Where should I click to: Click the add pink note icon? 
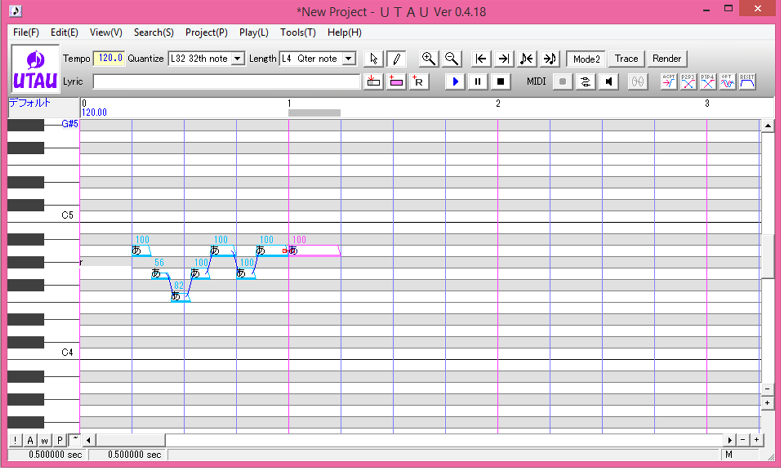(396, 82)
